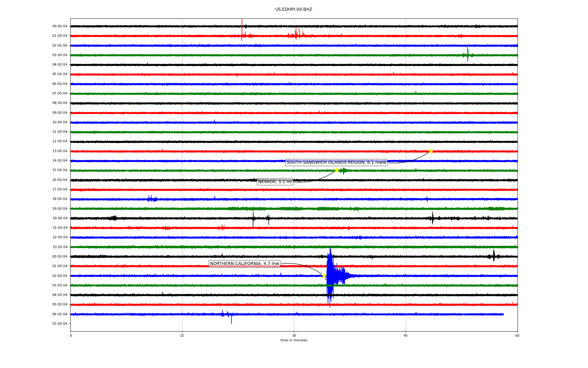
Task: Click the 30 tick on the time axis
Action: point(294,335)
